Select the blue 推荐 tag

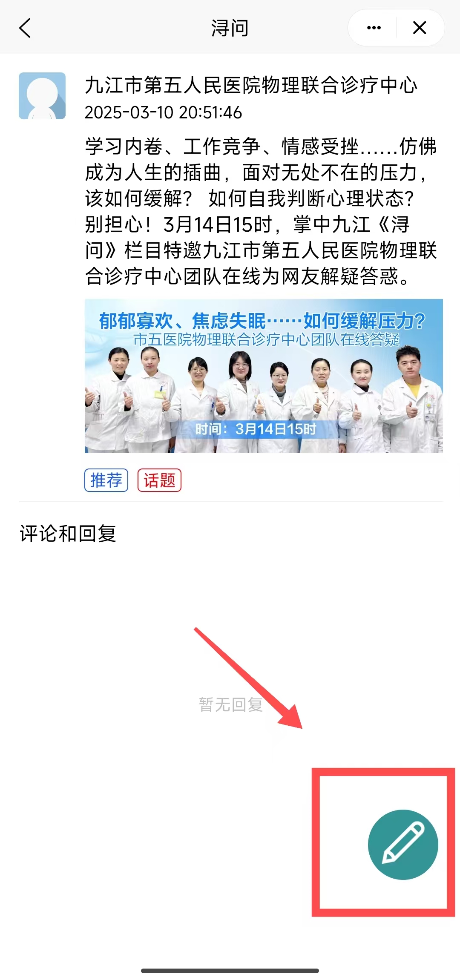coord(106,480)
